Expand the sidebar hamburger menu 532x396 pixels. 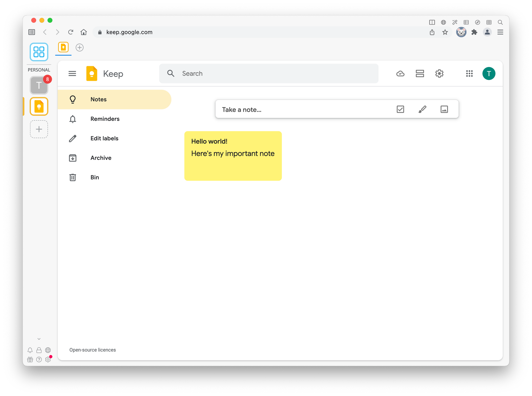(x=73, y=74)
